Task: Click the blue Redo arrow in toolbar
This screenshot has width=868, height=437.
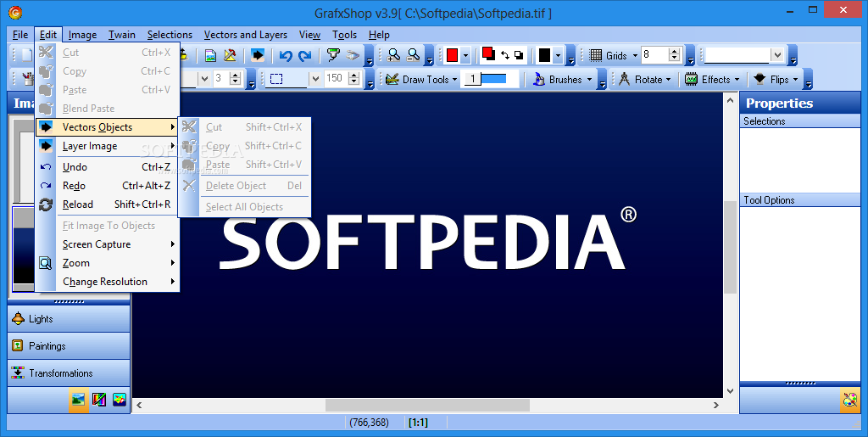Action: pyautogui.click(x=305, y=55)
